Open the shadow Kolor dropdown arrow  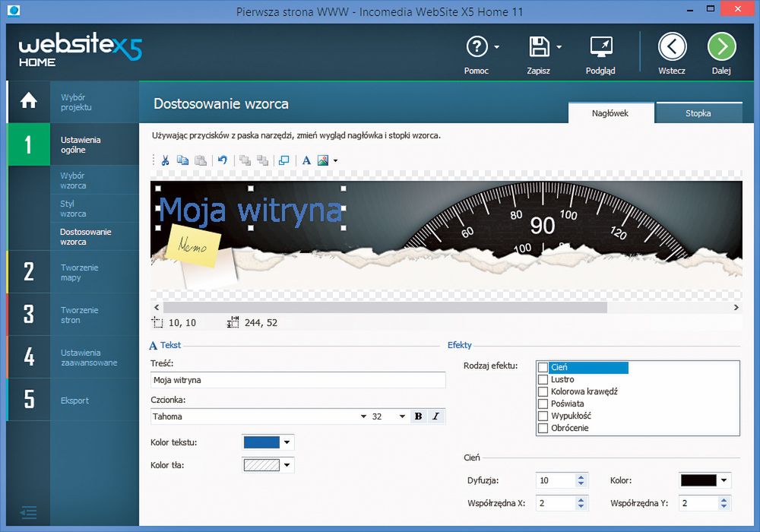tap(724, 480)
